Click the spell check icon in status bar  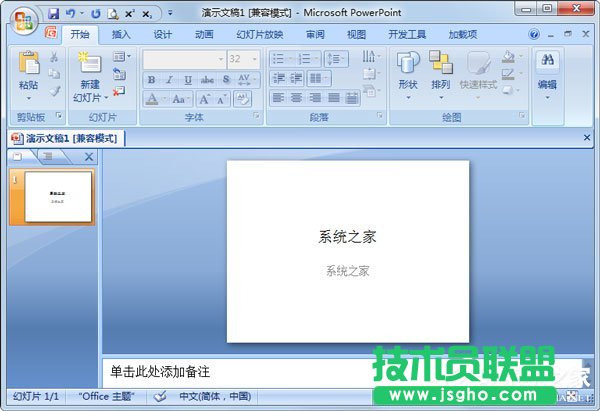point(160,397)
